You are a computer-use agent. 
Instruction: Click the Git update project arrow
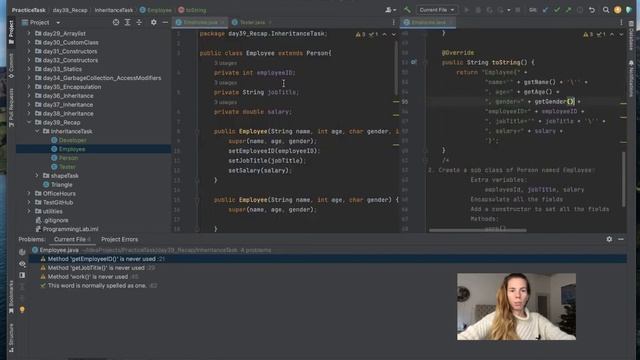tap(545, 10)
